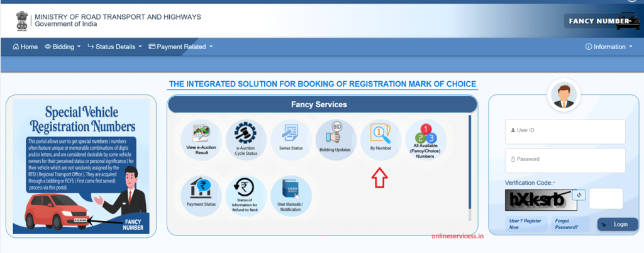Go to Home in navigation bar
The image size is (644, 253).
tap(25, 47)
